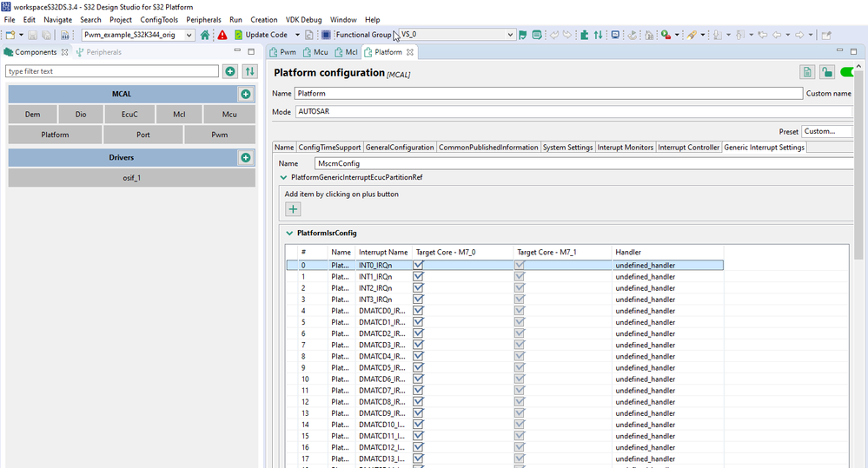The width and height of the screenshot is (868, 468).
Task: Click the plus button to add item
Action: click(293, 209)
